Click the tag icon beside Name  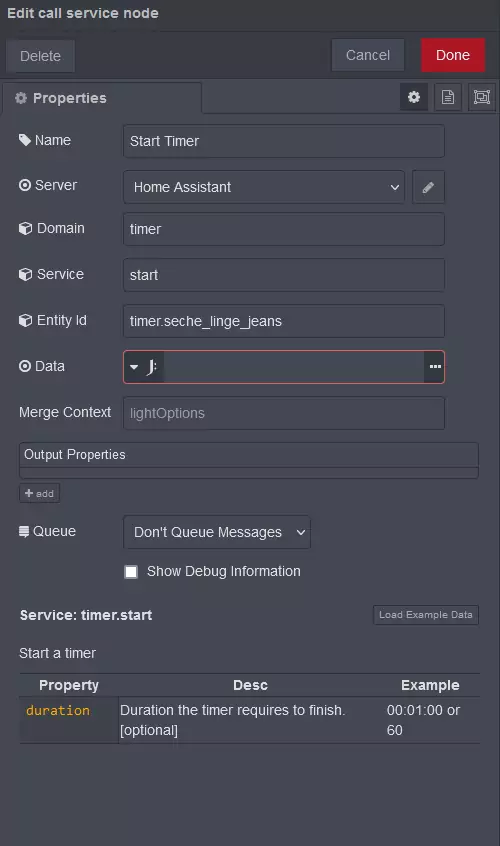pos(24,140)
